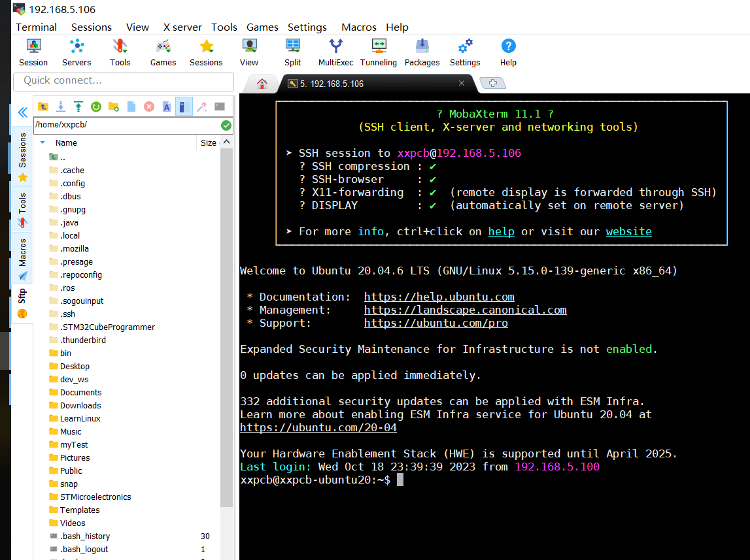Click the Quick connect field

click(x=124, y=81)
